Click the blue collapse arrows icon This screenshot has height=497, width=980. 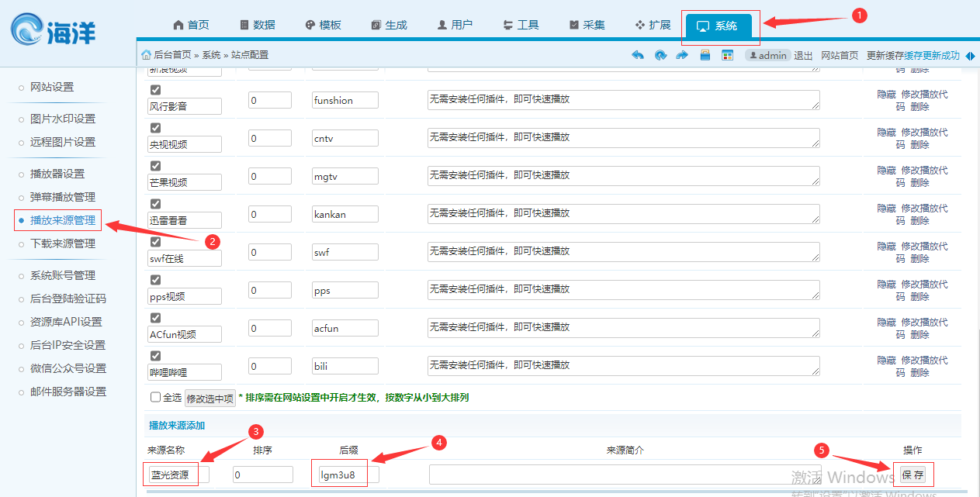pyautogui.click(x=970, y=56)
